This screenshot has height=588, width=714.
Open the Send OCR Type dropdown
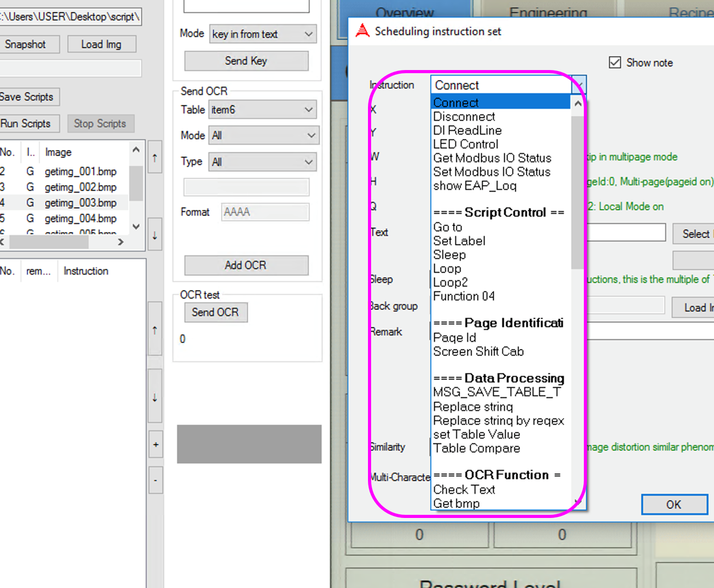click(262, 162)
